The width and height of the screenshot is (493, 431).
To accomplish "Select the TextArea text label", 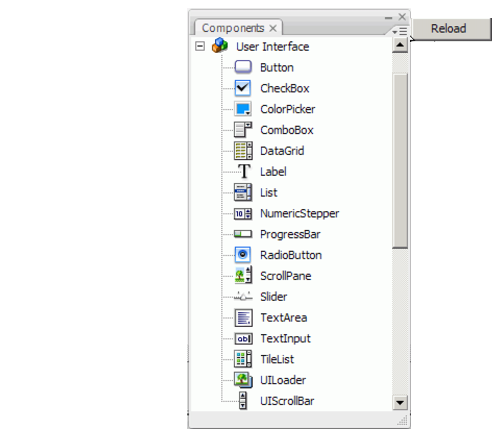I will point(284,318).
